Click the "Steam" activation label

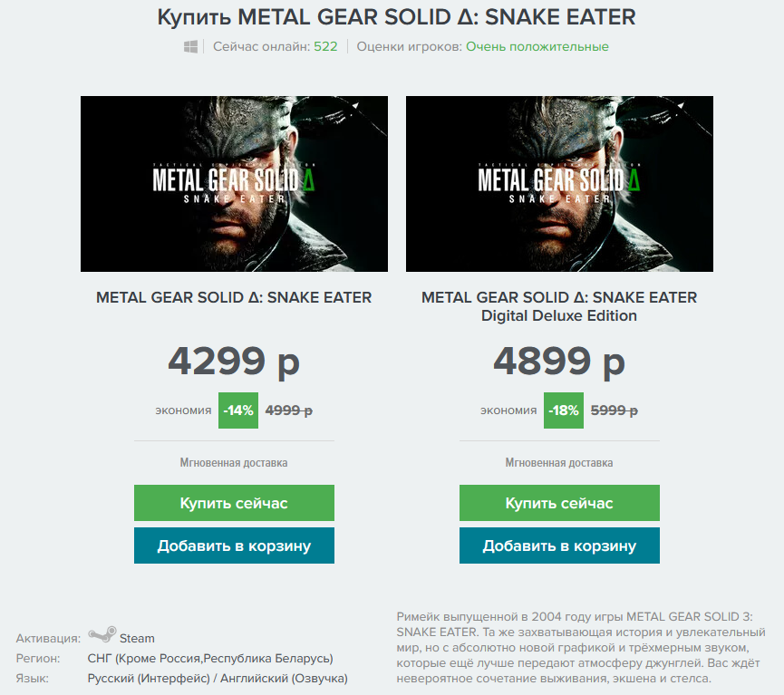click(x=137, y=638)
